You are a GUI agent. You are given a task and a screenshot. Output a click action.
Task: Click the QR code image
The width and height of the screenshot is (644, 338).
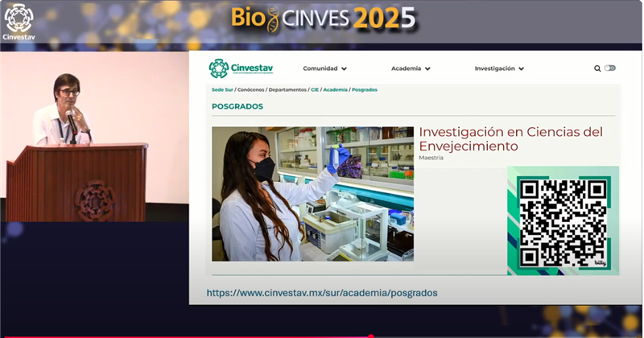pos(563,221)
